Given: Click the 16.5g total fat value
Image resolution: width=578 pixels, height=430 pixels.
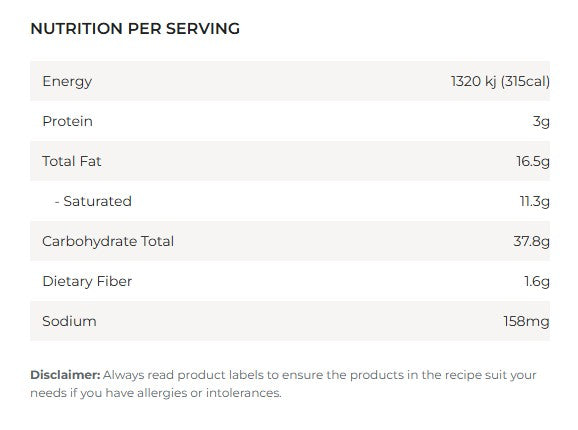Looking at the screenshot, I should pos(533,162).
